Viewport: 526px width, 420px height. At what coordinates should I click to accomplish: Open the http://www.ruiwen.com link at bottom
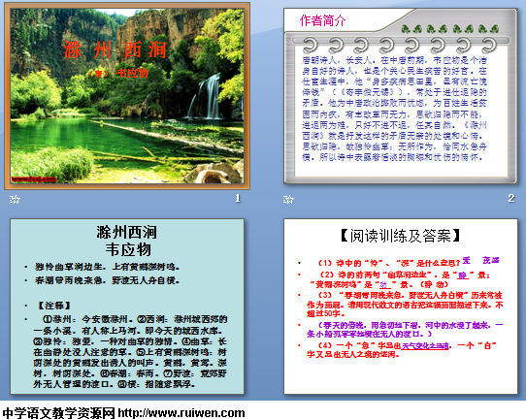[x=181, y=413]
